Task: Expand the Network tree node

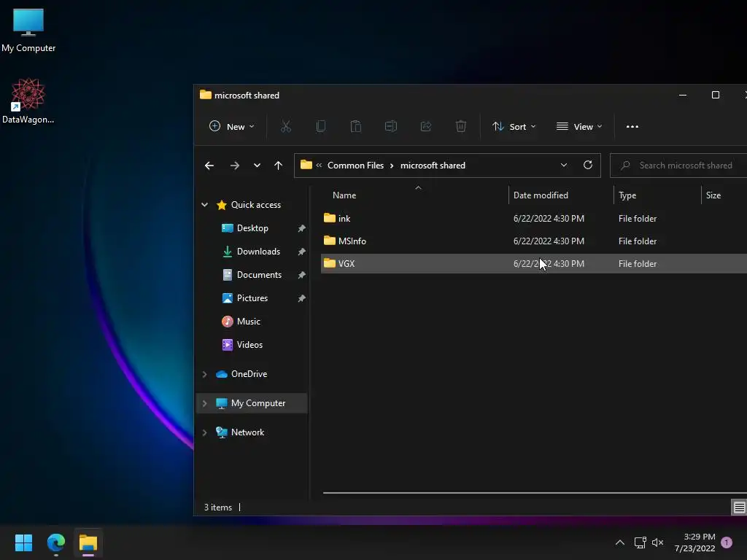Action: (205, 432)
